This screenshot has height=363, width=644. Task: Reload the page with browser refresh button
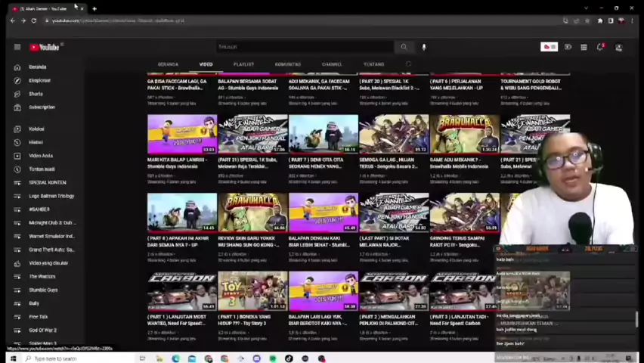coord(34,20)
